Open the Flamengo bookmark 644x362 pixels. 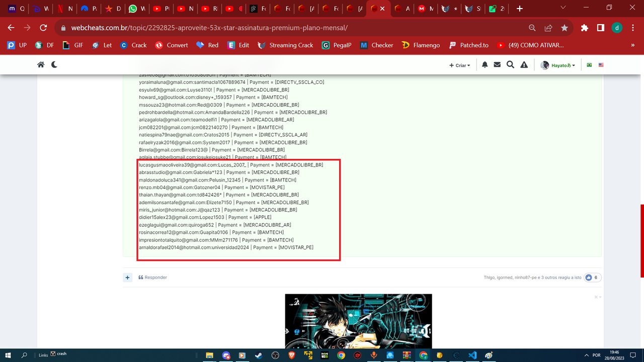(421, 45)
